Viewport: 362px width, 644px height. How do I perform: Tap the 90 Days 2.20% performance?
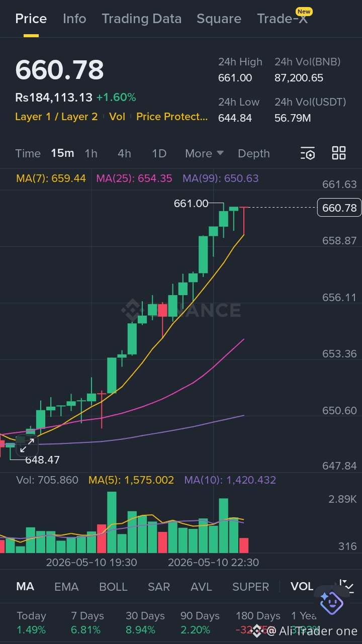(200, 623)
